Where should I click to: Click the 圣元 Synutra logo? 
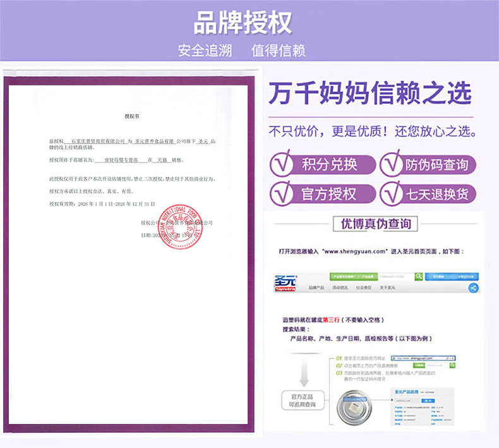tap(286, 283)
